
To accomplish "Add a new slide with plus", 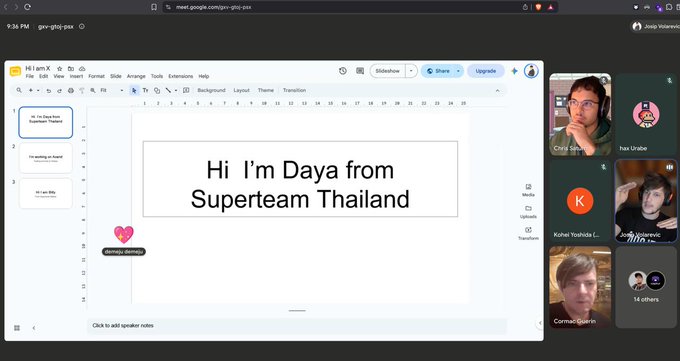I will (x=31, y=90).
